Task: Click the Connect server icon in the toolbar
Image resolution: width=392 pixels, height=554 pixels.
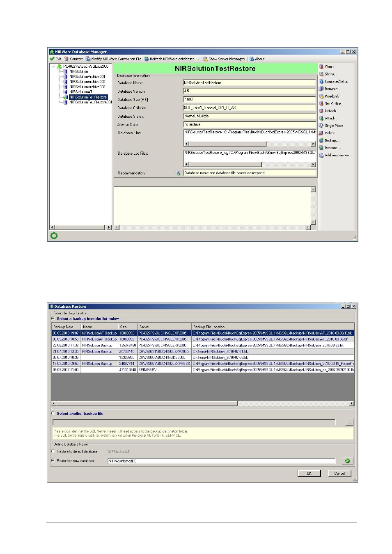Action: point(66,59)
